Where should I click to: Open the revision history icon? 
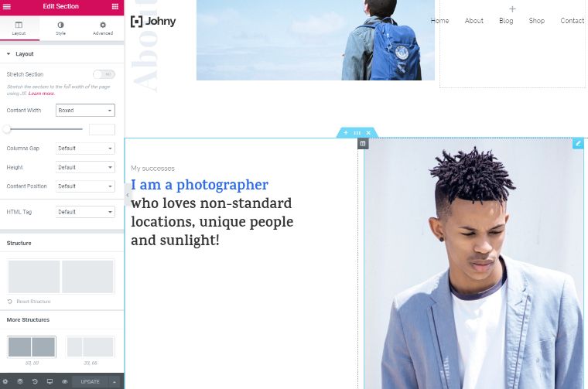[x=35, y=381]
